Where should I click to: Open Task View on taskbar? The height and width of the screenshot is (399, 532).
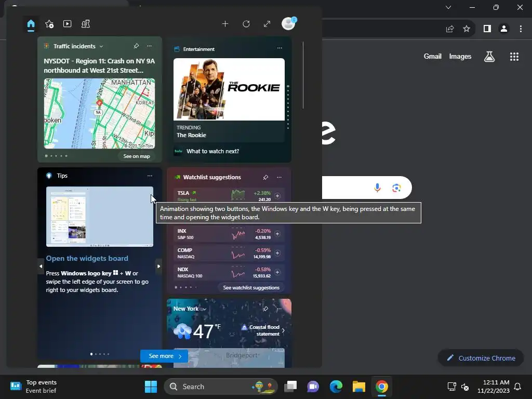[290, 387]
